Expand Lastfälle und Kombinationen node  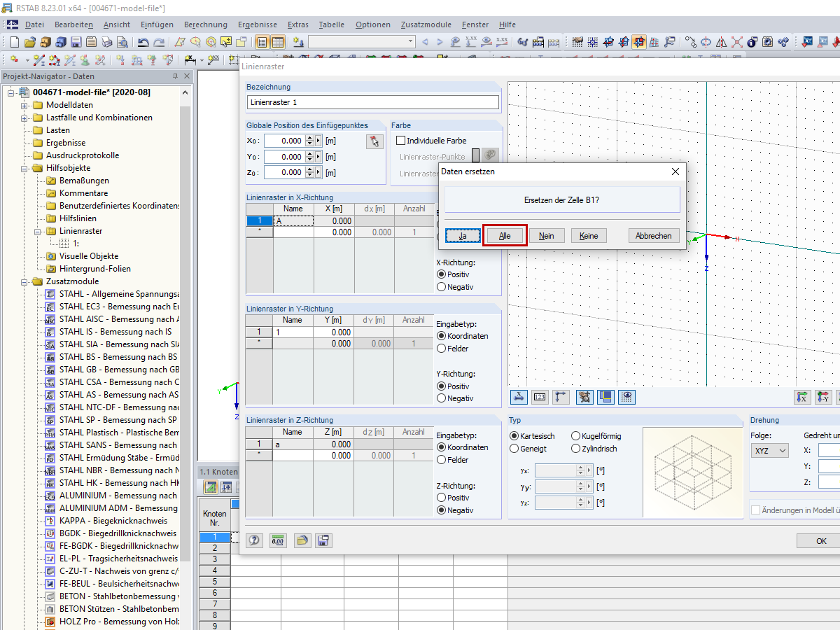click(x=24, y=118)
